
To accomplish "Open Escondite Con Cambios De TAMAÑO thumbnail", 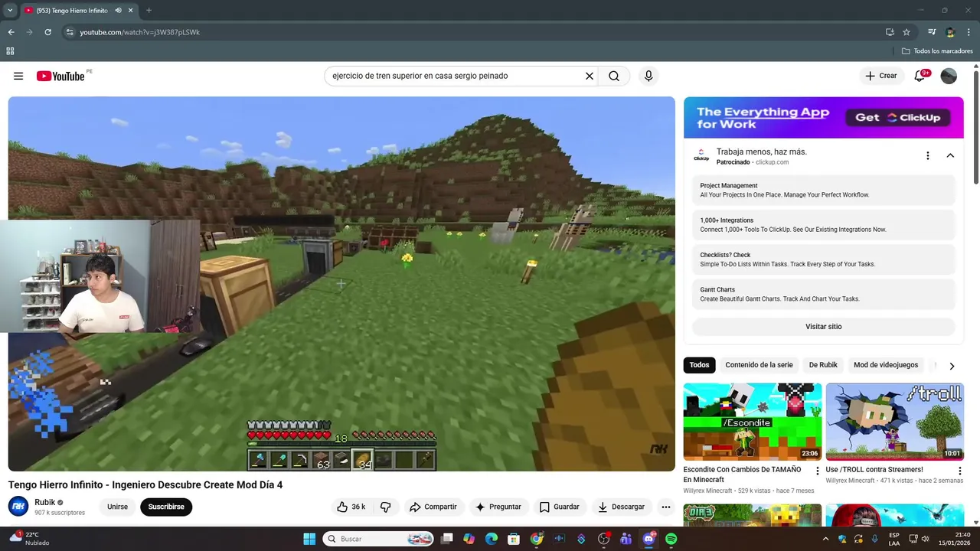I will point(753,422).
